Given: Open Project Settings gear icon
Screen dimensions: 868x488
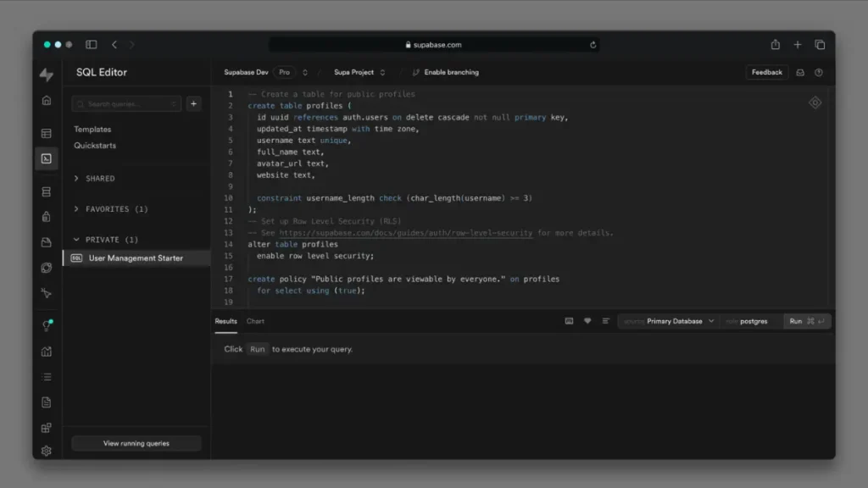Looking at the screenshot, I should click(x=47, y=452).
